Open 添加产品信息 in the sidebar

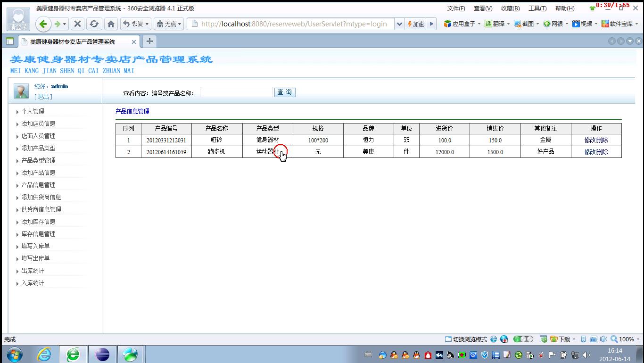point(38,173)
